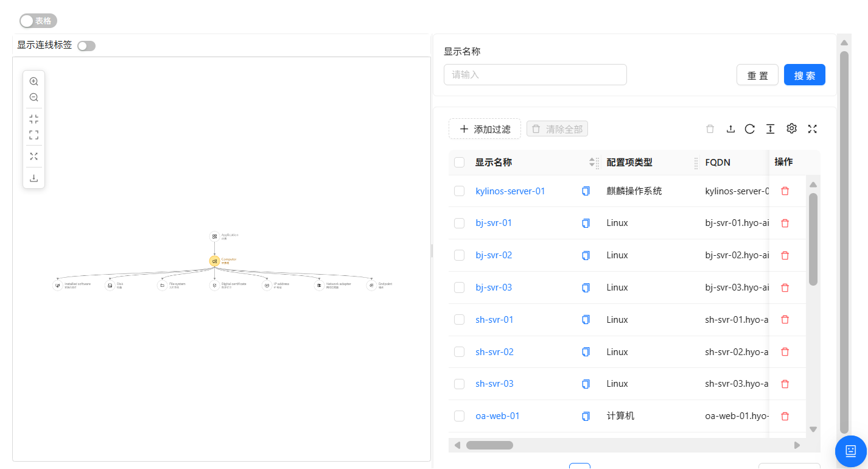Toggle the 显示连线标签 switch
This screenshot has height=469, width=868.
pos(86,46)
